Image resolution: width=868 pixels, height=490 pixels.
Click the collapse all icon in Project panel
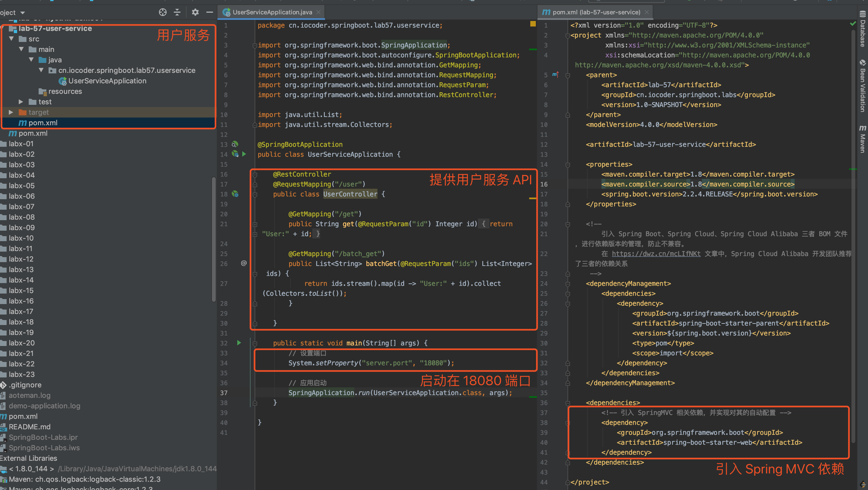click(x=177, y=12)
